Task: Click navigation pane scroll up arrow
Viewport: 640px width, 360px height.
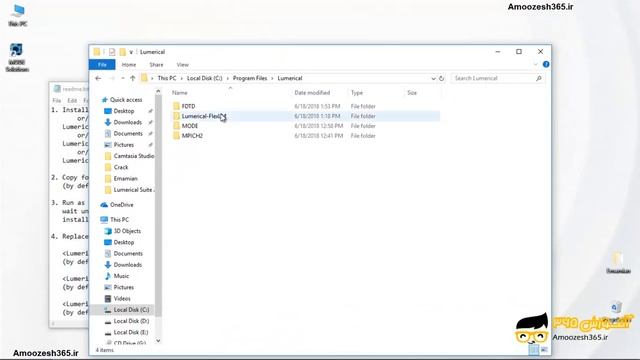Action: click(x=158, y=92)
